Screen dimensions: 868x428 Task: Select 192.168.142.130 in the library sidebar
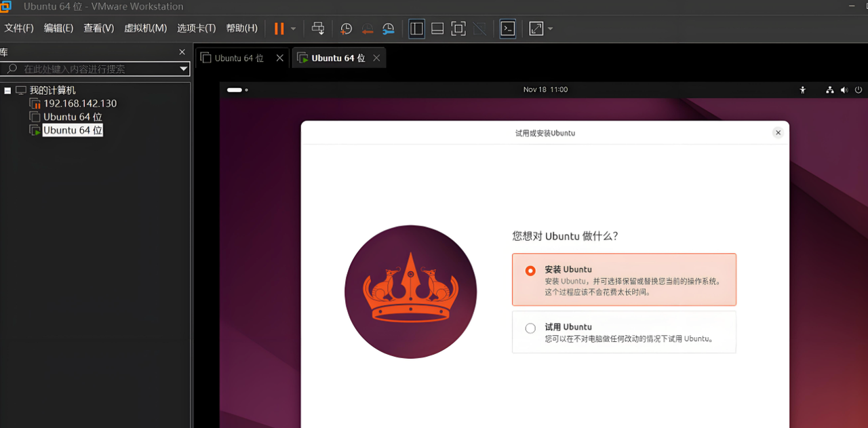point(79,103)
